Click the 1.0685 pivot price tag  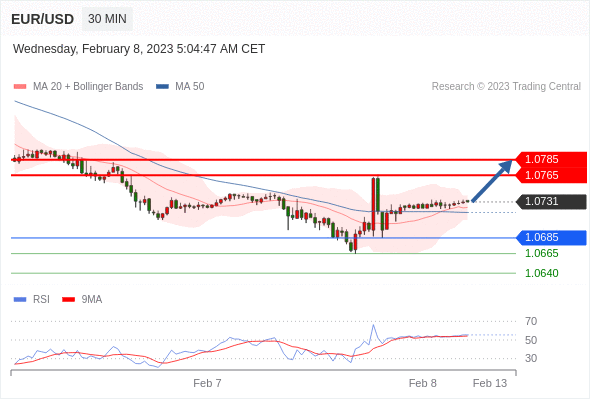pyautogui.click(x=551, y=238)
